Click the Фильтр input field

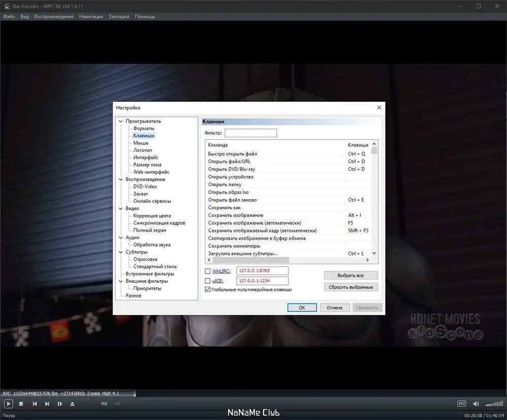point(250,133)
